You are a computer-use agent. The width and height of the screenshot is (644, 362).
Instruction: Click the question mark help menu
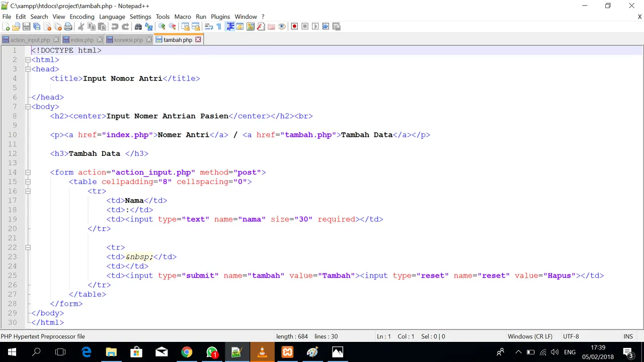pos(263,17)
